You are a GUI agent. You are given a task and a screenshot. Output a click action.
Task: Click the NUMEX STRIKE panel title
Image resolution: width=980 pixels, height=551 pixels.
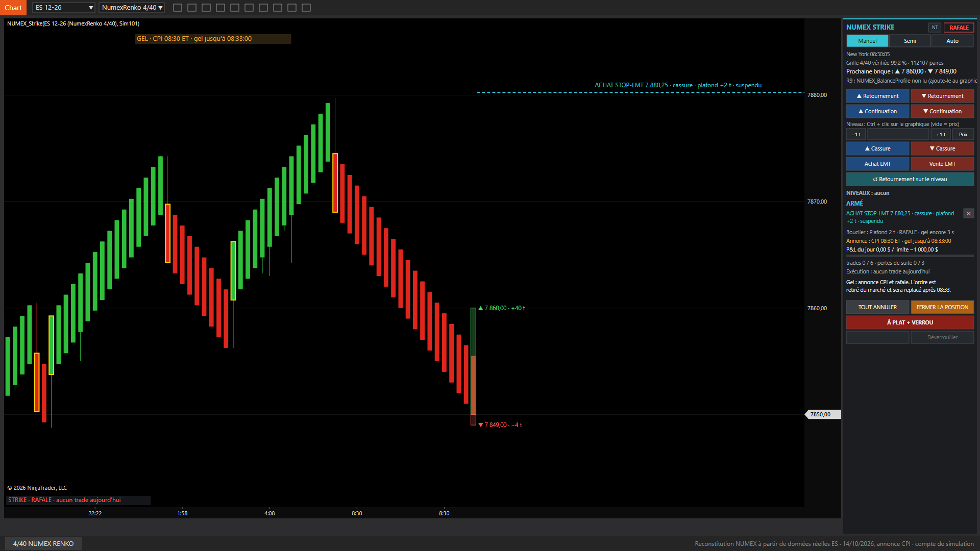click(870, 27)
